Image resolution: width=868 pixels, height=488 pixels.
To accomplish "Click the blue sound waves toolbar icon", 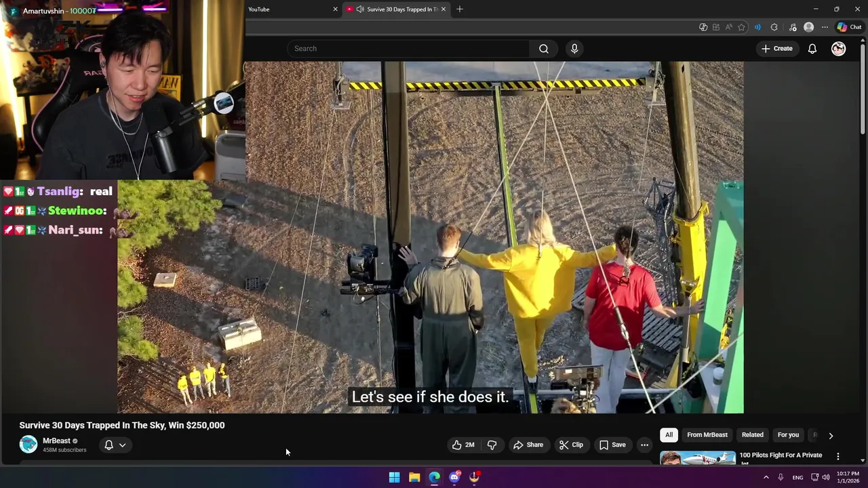I will pos(757,27).
